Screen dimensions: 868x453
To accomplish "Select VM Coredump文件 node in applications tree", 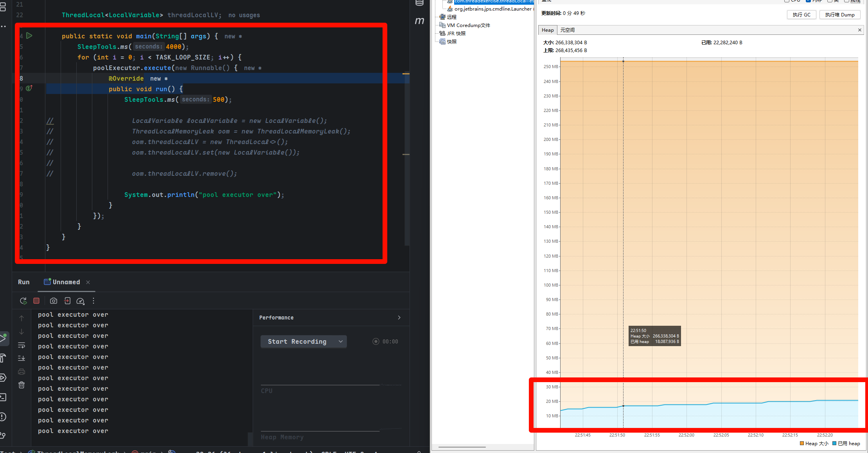I will (468, 25).
